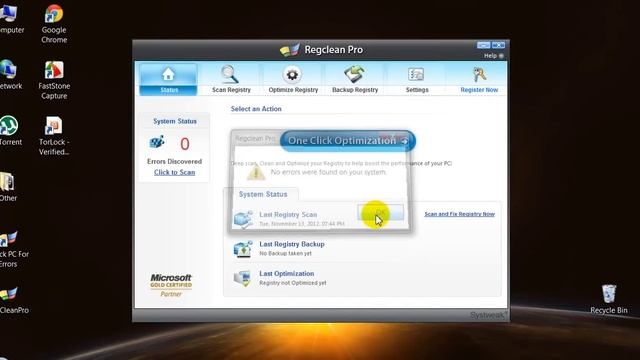The image size is (640, 360).
Task: Select the FastStone Capture desktop icon
Action: pyautogui.click(x=54, y=80)
